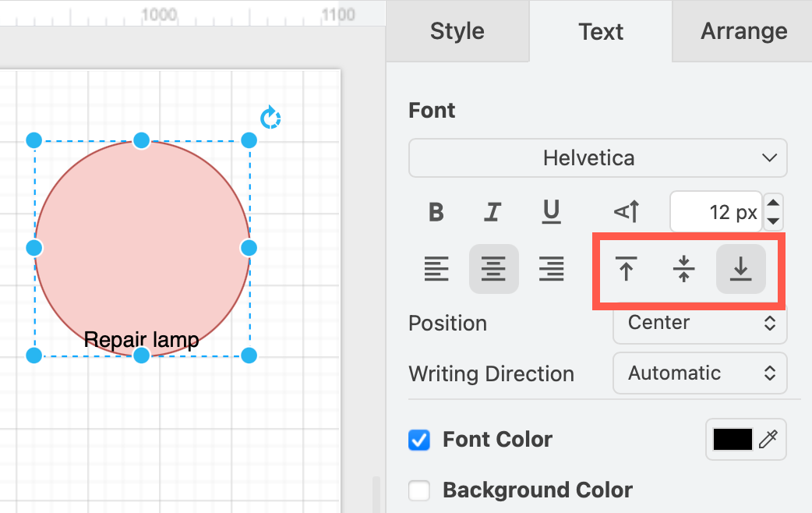Pick font color with eyedropper icon
Screen dimensions: 812x513
[x=768, y=439]
